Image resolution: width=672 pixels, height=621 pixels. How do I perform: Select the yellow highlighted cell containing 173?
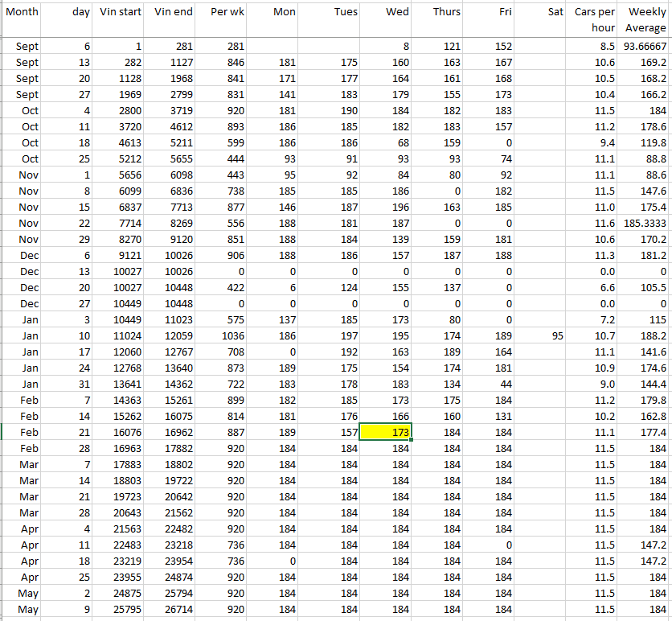click(x=385, y=432)
